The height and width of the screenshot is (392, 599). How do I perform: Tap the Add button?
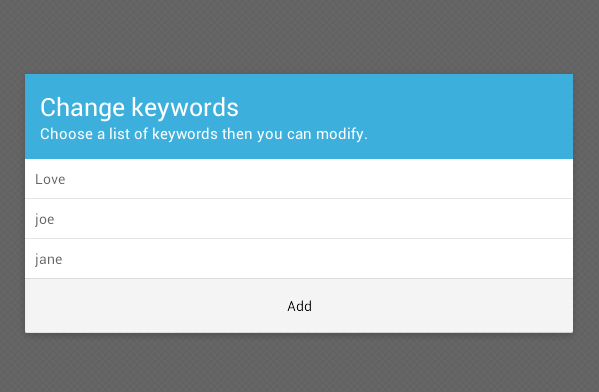299,306
